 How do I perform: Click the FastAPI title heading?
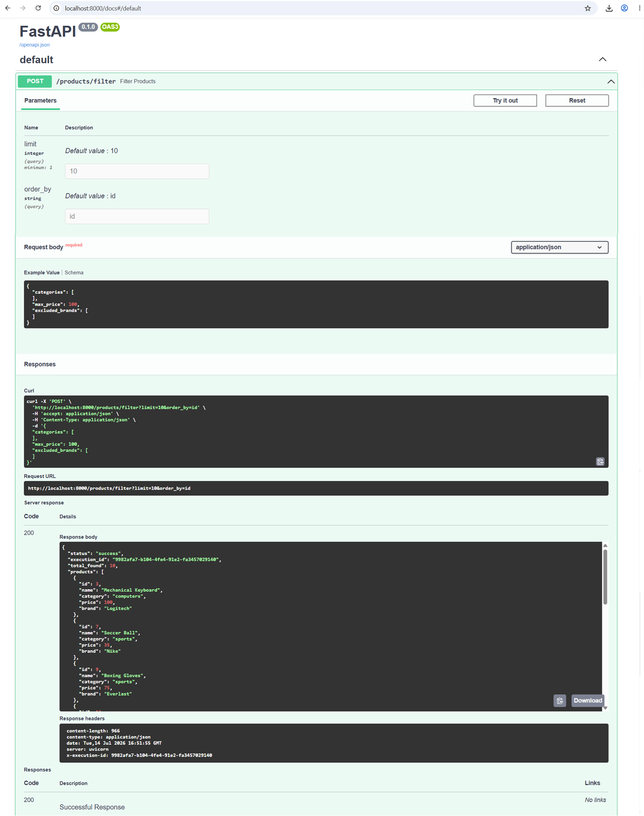pos(48,31)
